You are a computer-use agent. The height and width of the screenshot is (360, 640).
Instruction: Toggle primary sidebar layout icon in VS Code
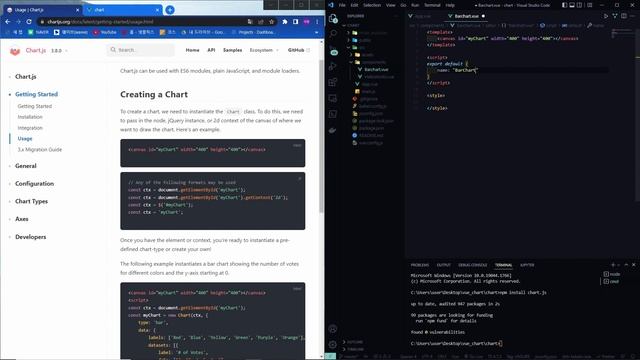point(564,5)
